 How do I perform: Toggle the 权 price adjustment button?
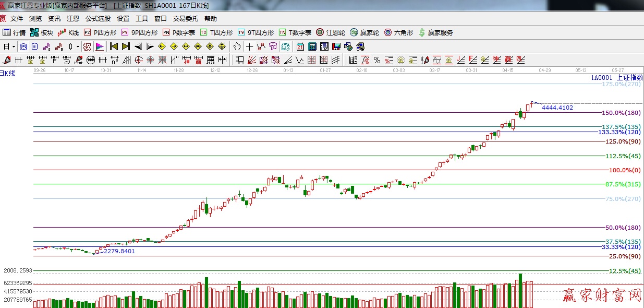click(87, 46)
